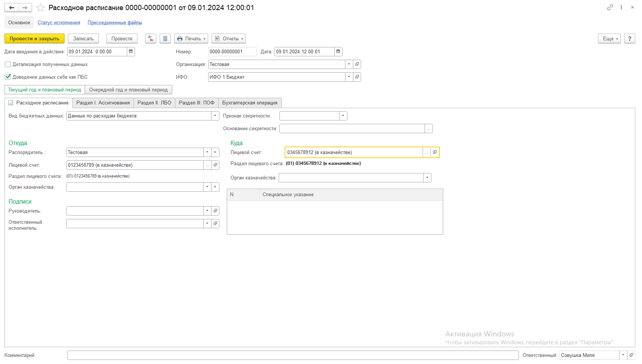
Task: Select Текущий год и плановый период
Action: 45,90
